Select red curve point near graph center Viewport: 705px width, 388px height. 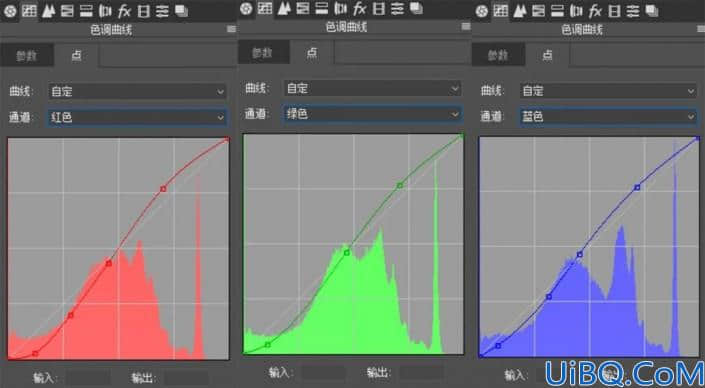pos(109,263)
